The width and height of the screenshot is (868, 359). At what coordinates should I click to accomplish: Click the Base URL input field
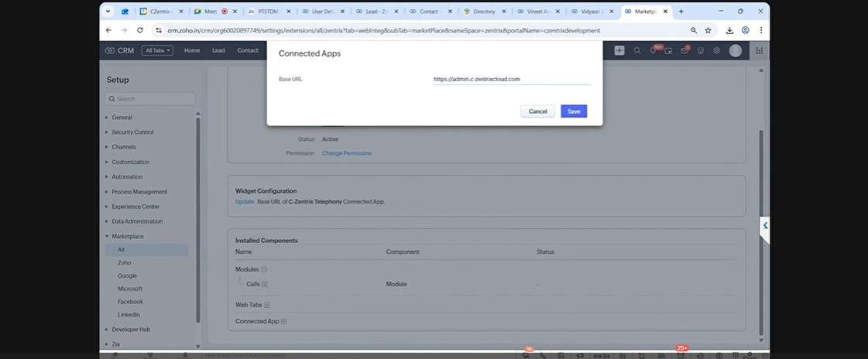[511, 79]
